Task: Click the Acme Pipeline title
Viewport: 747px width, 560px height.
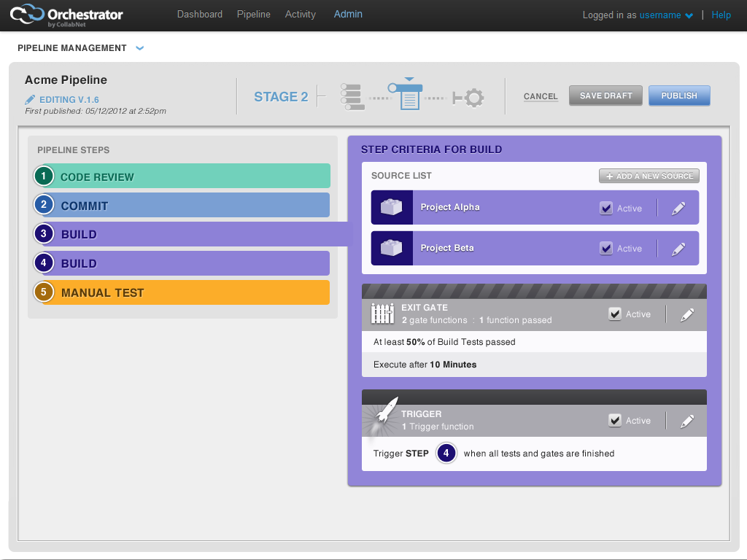Action: 66,80
